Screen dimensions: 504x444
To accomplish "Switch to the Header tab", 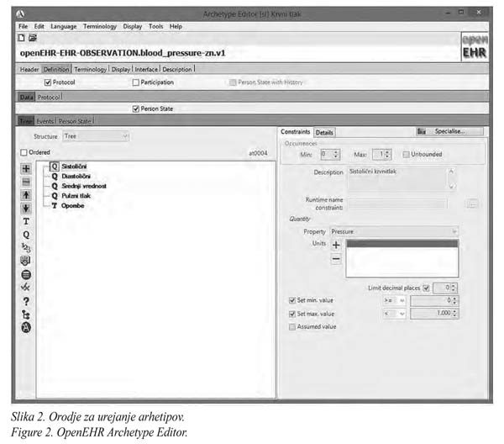I will pos(29,70).
